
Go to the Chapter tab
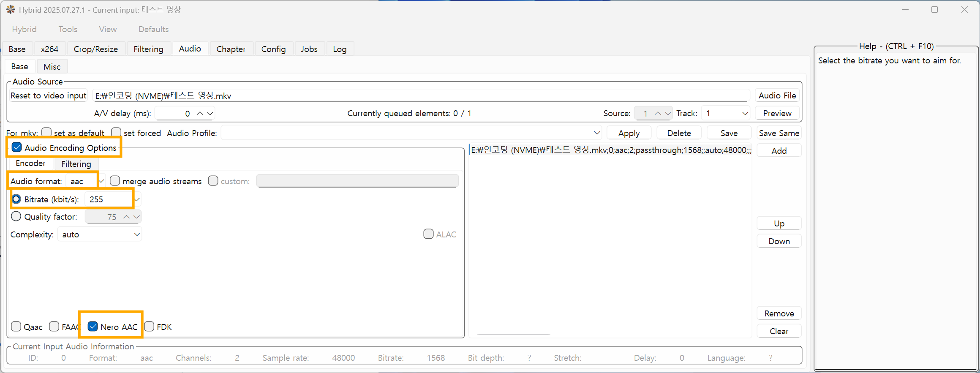point(231,49)
